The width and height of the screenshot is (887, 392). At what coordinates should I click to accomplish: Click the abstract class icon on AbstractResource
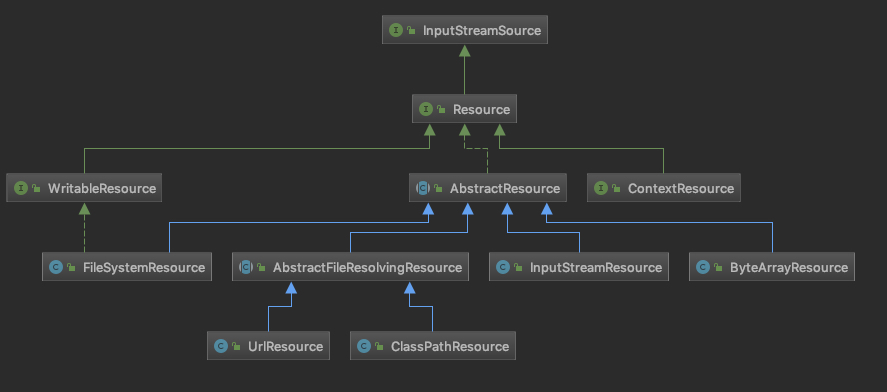point(423,188)
